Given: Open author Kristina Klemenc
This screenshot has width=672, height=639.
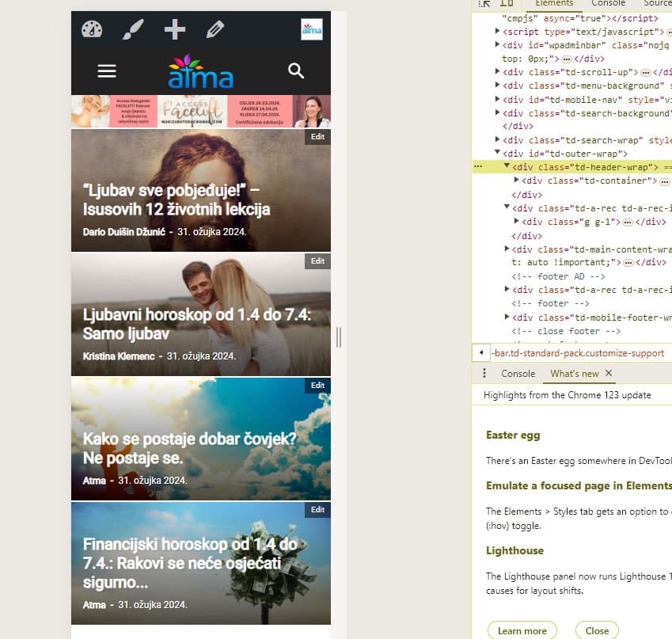Looking at the screenshot, I should click(119, 356).
